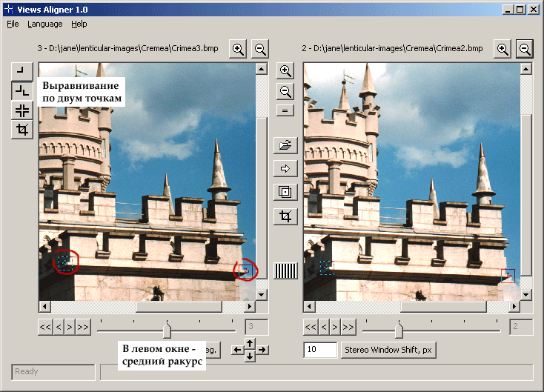This screenshot has width=544, height=392.
Task: Jump to last view in left pane
Action: [x=83, y=327]
